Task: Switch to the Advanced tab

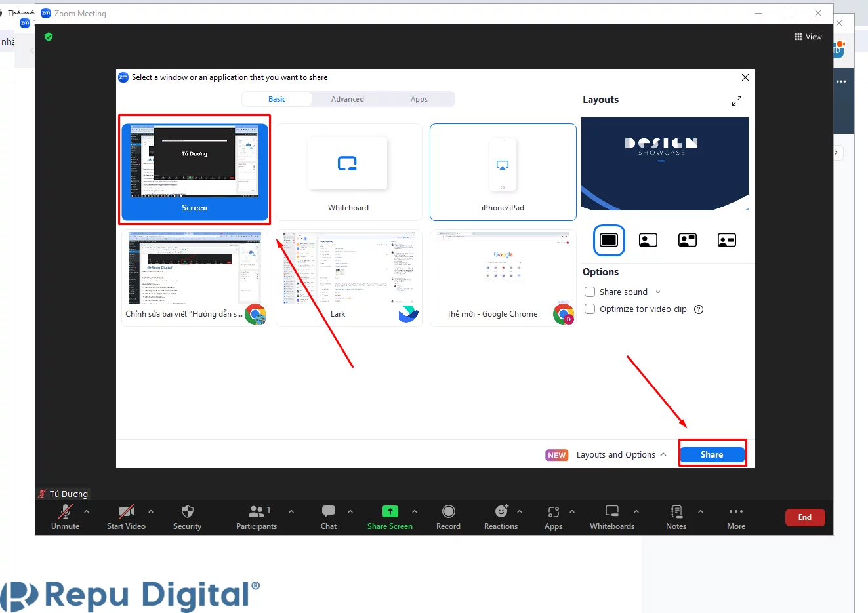Action: click(x=348, y=99)
